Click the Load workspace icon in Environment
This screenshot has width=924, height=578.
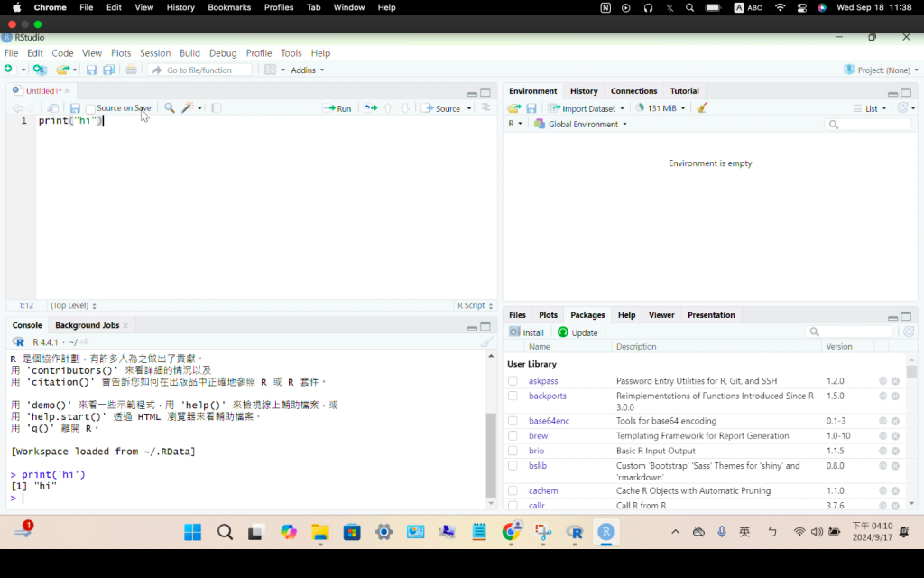[513, 108]
